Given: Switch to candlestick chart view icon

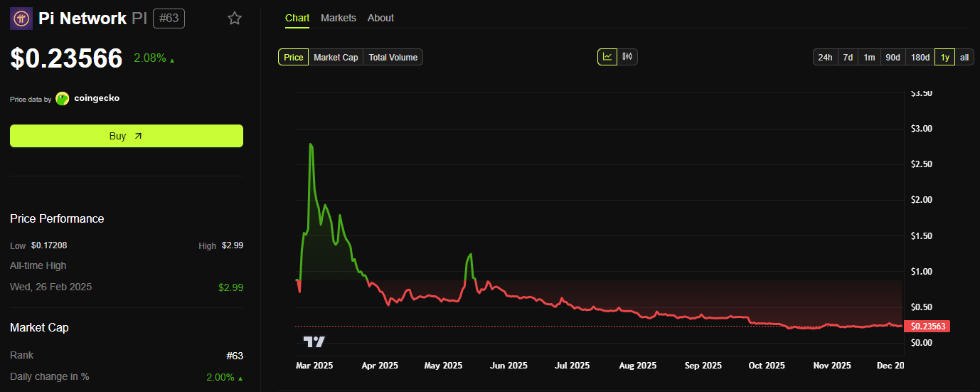Looking at the screenshot, I should (627, 57).
